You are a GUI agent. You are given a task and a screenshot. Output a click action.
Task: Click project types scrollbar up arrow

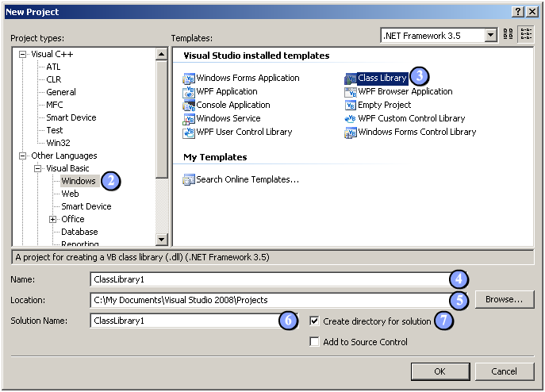pyautogui.click(x=162, y=54)
